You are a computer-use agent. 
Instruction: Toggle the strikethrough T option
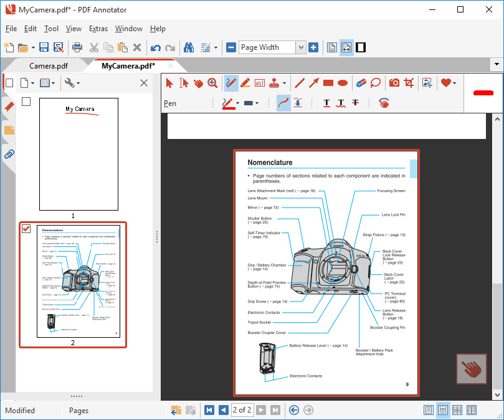(355, 103)
